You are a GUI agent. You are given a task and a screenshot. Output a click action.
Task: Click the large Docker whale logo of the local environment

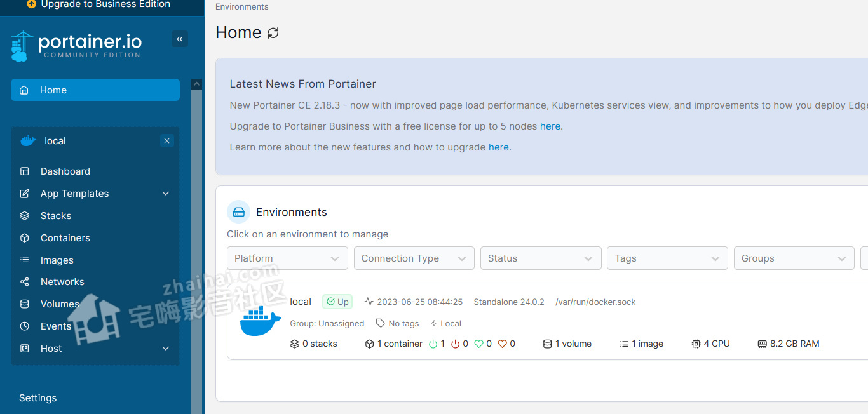[261, 321]
